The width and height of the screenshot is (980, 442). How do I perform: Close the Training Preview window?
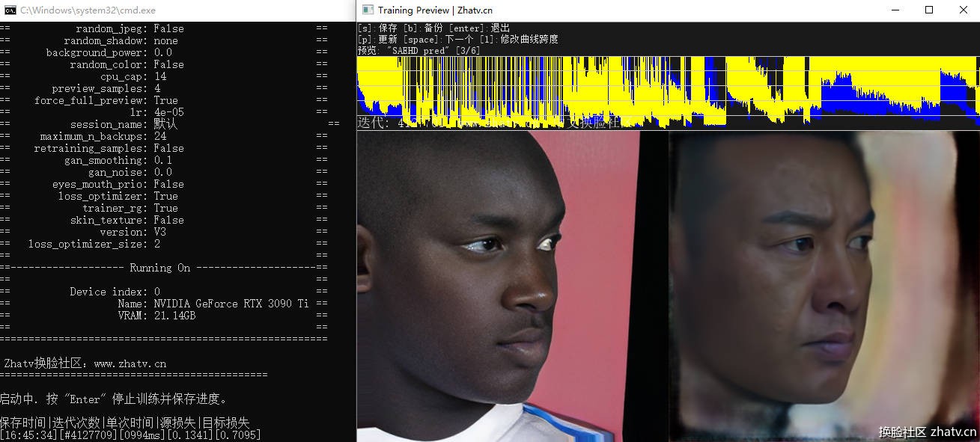pos(963,10)
